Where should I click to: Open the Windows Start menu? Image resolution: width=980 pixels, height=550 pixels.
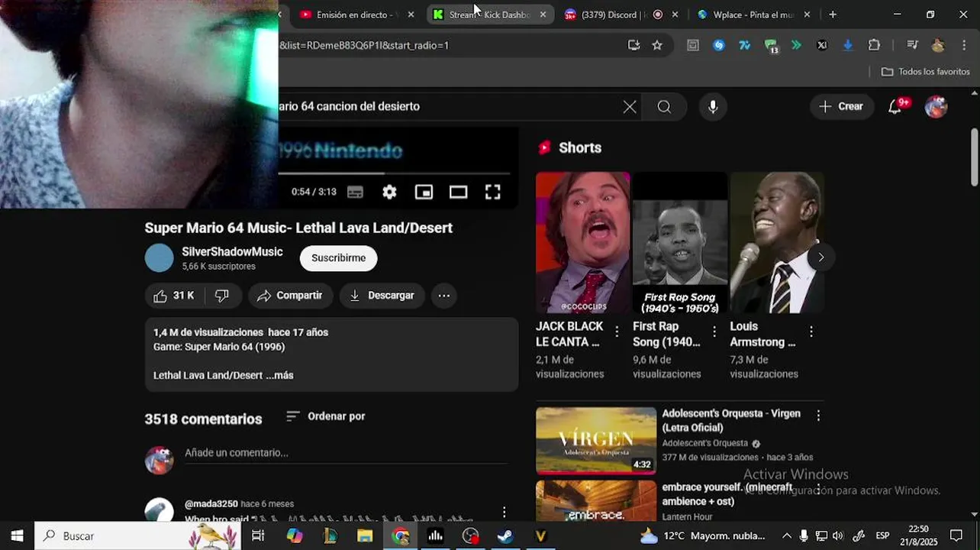[x=17, y=535]
